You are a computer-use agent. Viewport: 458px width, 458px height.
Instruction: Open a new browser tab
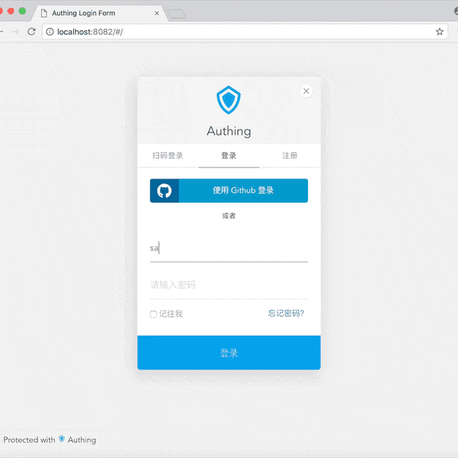pos(176,14)
